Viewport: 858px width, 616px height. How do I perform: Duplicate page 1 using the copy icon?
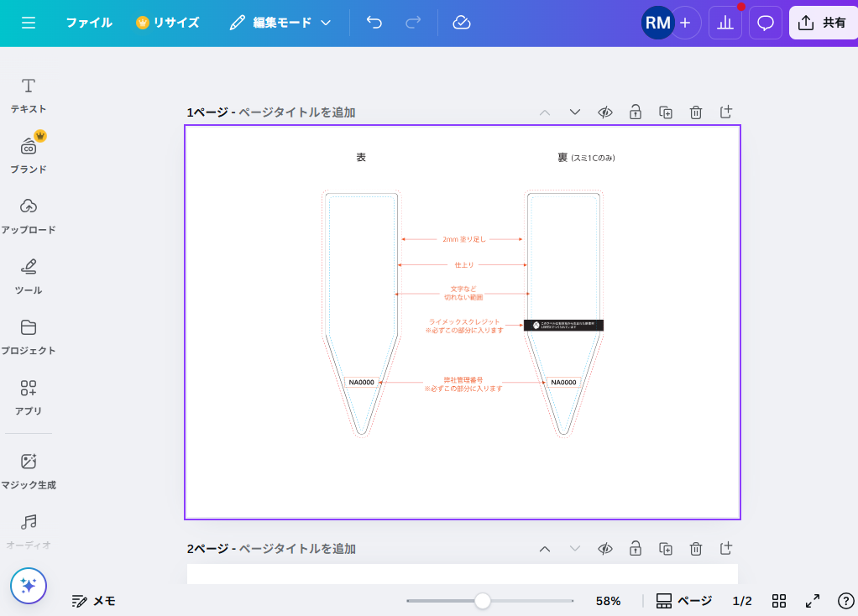tap(666, 112)
